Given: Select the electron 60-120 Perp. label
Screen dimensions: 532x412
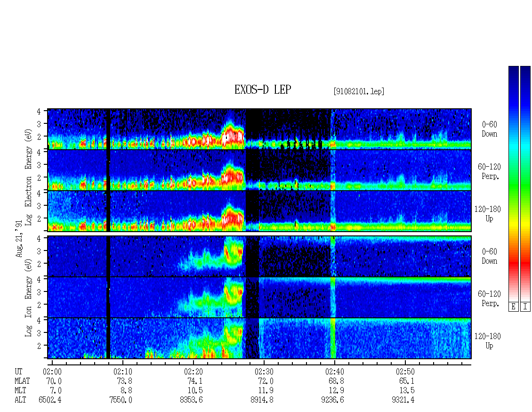Looking at the screenshot, I should click(489, 172).
